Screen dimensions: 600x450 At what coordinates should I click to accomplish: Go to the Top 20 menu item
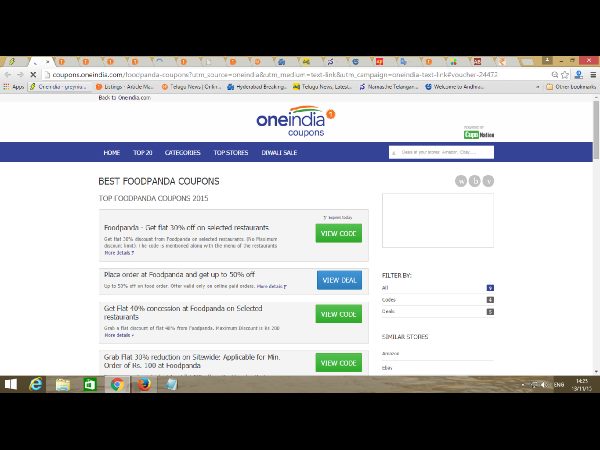[142, 153]
